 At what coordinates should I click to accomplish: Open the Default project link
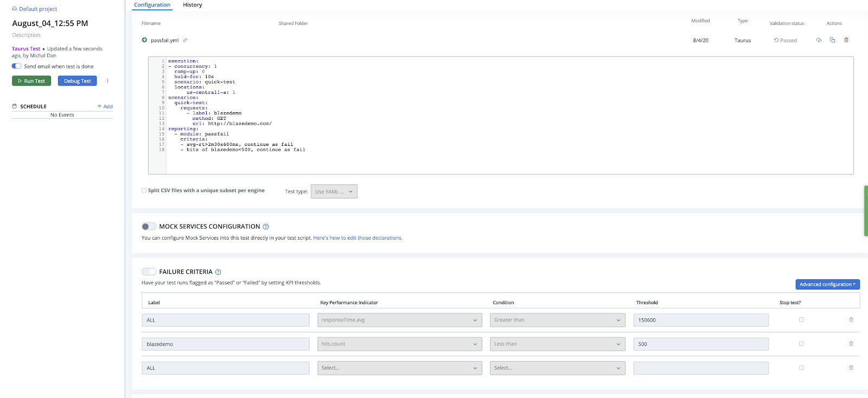coord(38,9)
